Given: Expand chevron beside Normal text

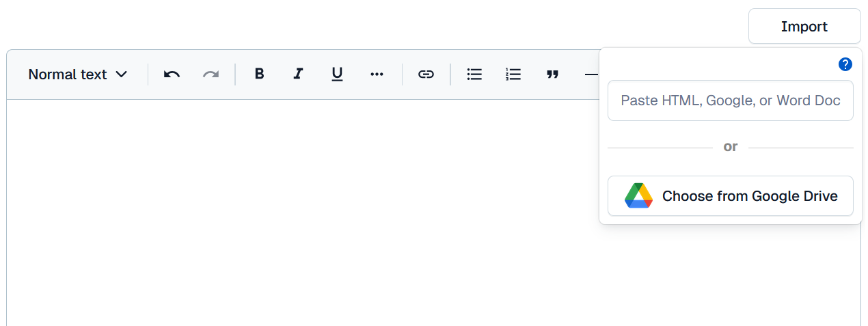Looking at the screenshot, I should tap(122, 74).
